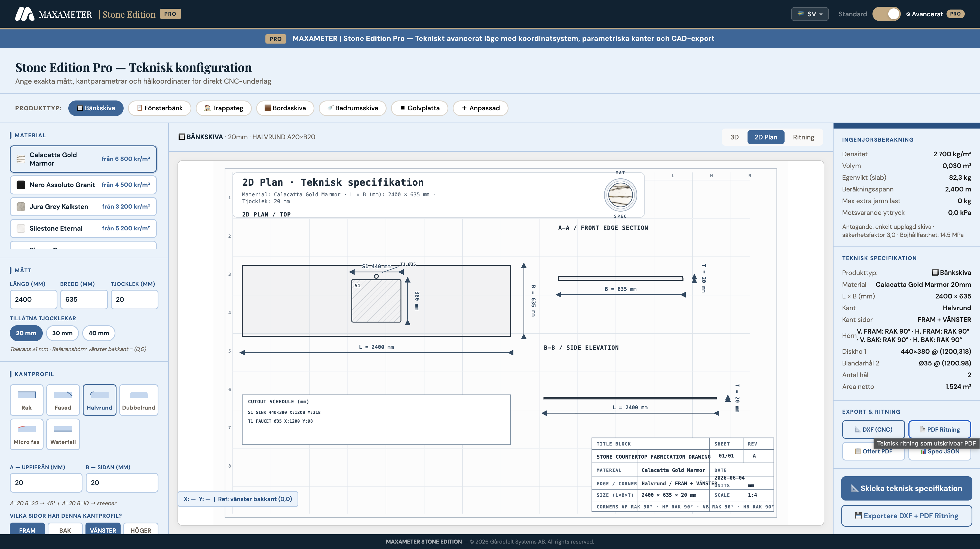Select Bordsskiva product type

(285, 108)
